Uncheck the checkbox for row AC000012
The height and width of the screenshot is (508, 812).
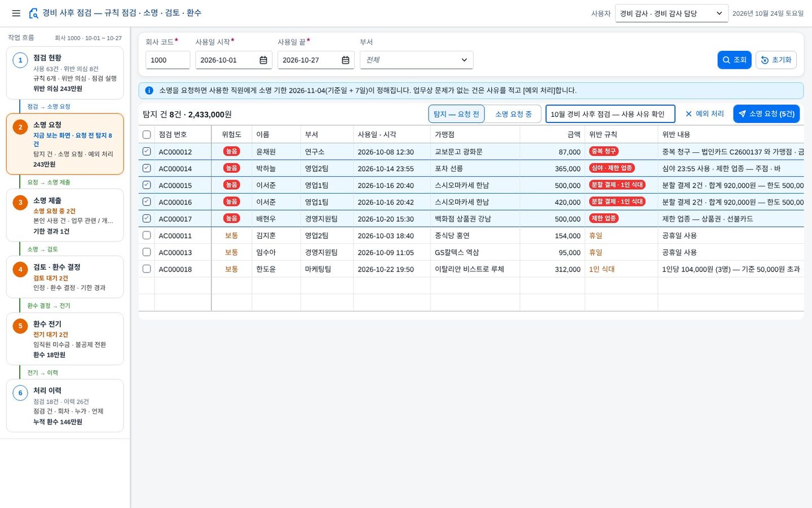pyautogui.click(x=147, y=151)
